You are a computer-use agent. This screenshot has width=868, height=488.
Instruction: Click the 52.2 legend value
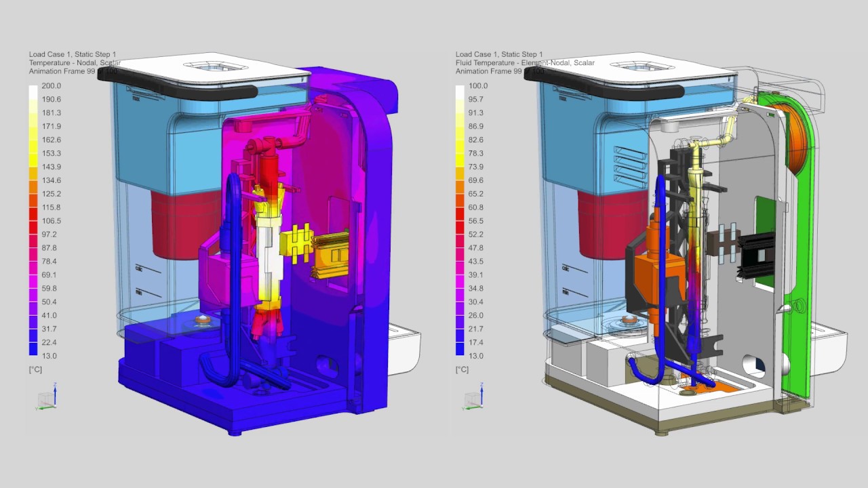point(476,235)
